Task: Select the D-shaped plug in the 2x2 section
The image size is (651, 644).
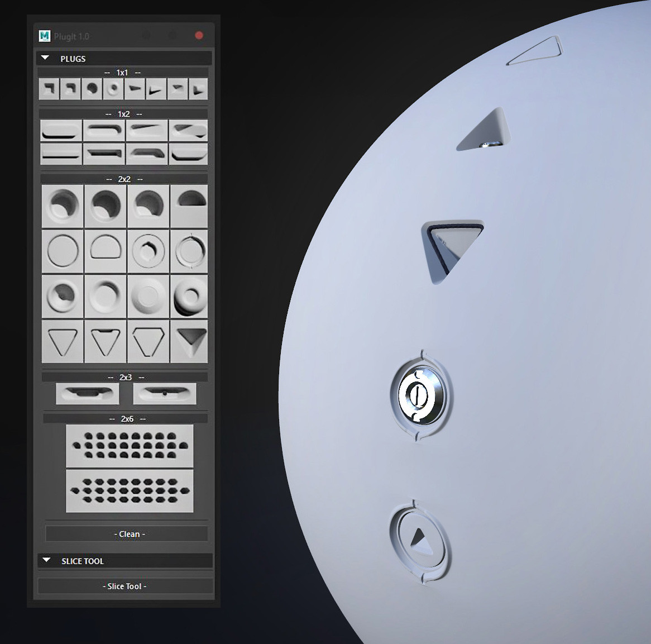Action: click(106, 250)
